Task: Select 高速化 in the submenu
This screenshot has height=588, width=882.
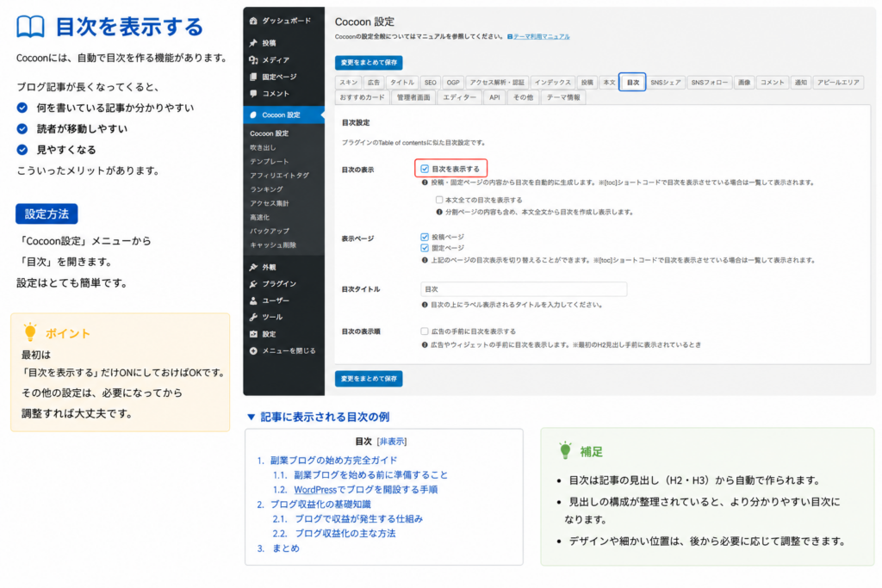Action: [x=260, y=217]
